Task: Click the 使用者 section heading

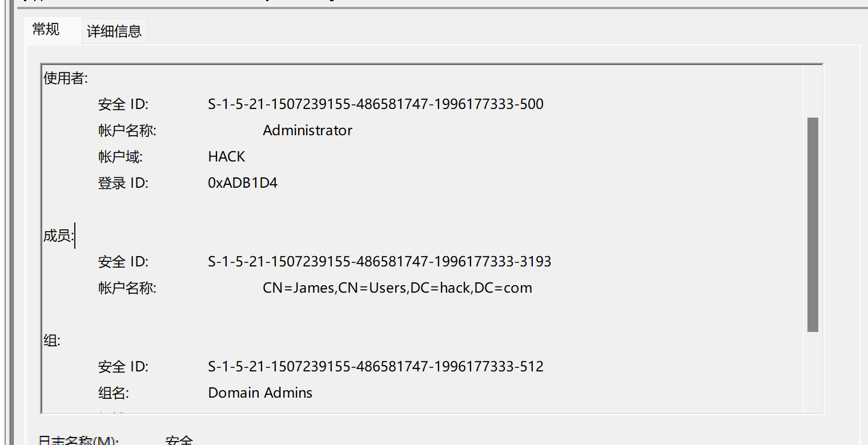Action: (66, 79)
